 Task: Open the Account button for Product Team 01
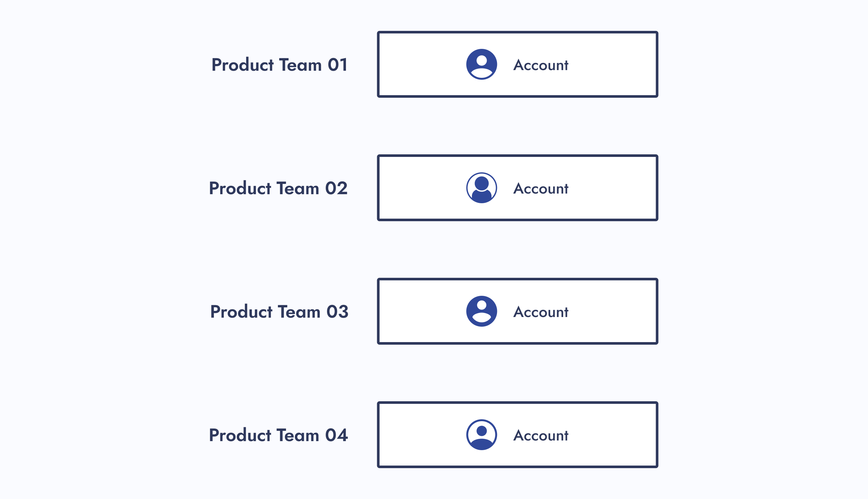coord(518,64)
